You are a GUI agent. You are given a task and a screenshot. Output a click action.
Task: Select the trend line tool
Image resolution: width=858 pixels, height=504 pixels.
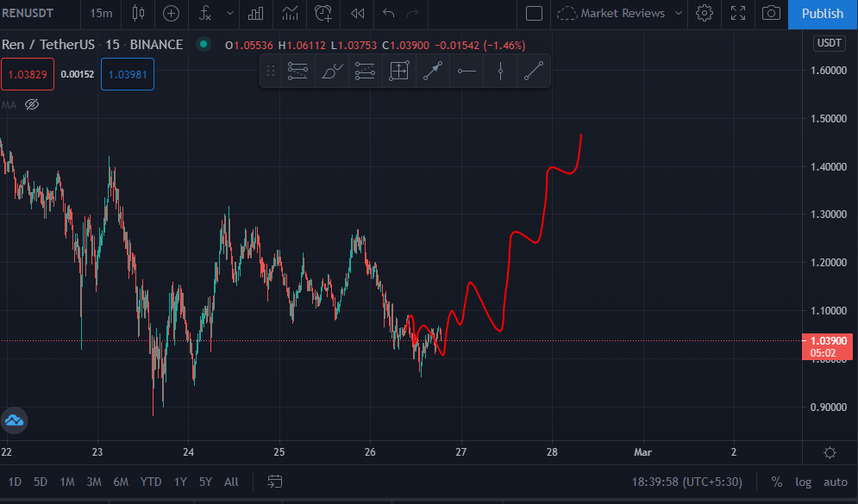(534, 71)
